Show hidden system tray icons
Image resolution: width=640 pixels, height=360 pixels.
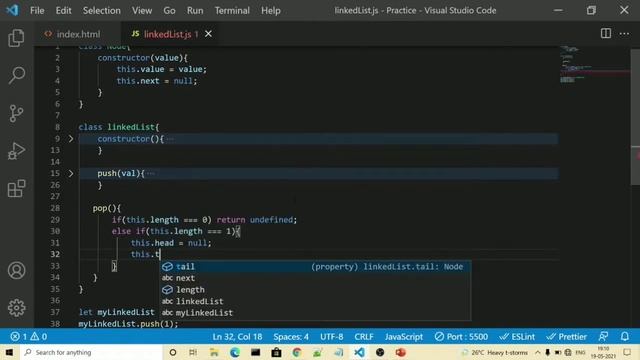538,352
